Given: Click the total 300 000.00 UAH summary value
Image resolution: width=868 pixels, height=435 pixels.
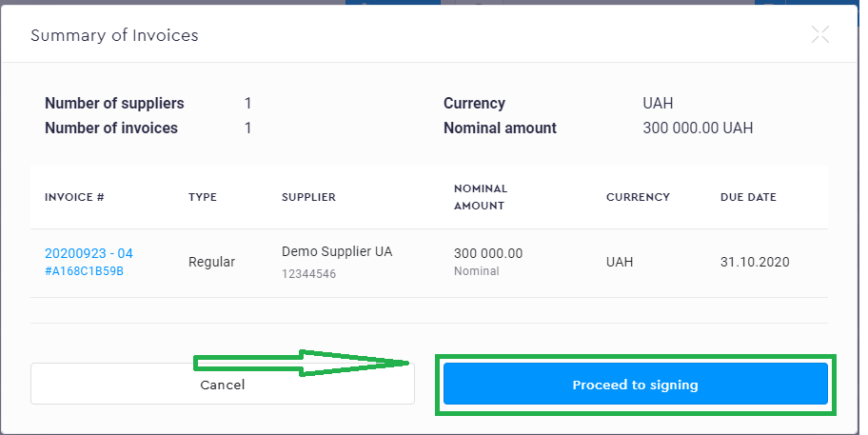Looking at the screenshot, I should 698,128.
